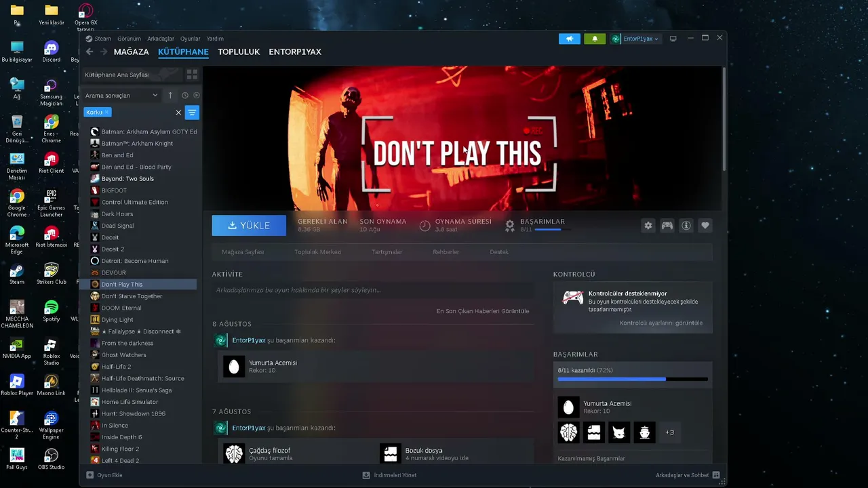868x488 pixels.
Task: Toggle the recent activity clock filter
Action: tap(184, 96)
